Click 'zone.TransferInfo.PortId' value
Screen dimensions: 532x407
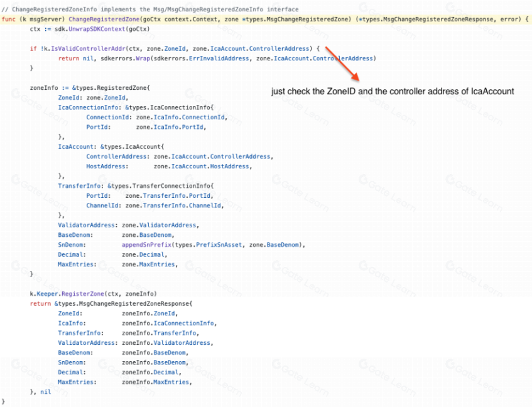pyautogui.click(x=168, y=196)
